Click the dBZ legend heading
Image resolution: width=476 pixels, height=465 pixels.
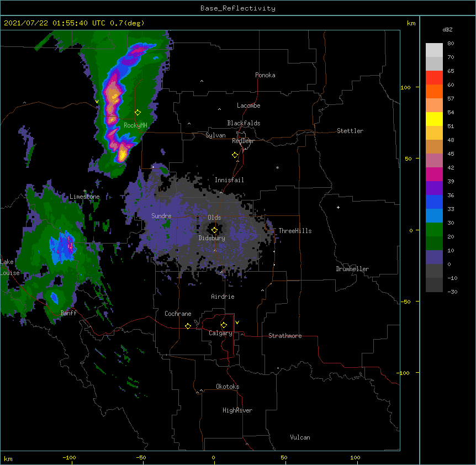click(x=447, y=29)
